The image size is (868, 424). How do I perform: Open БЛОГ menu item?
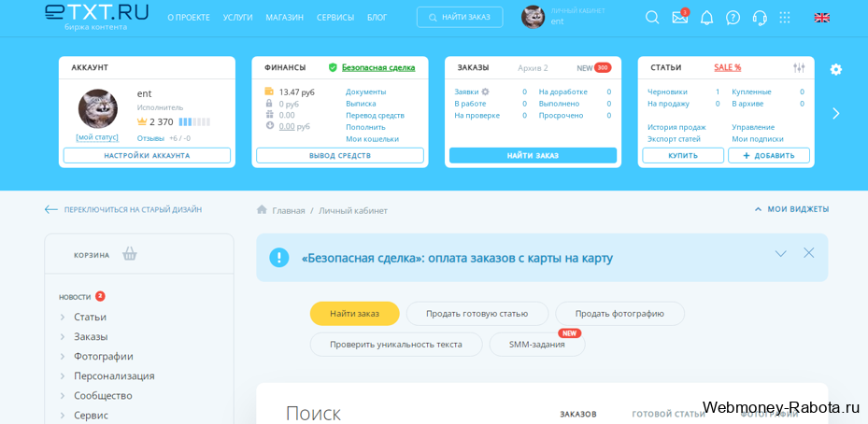(377, 18)
